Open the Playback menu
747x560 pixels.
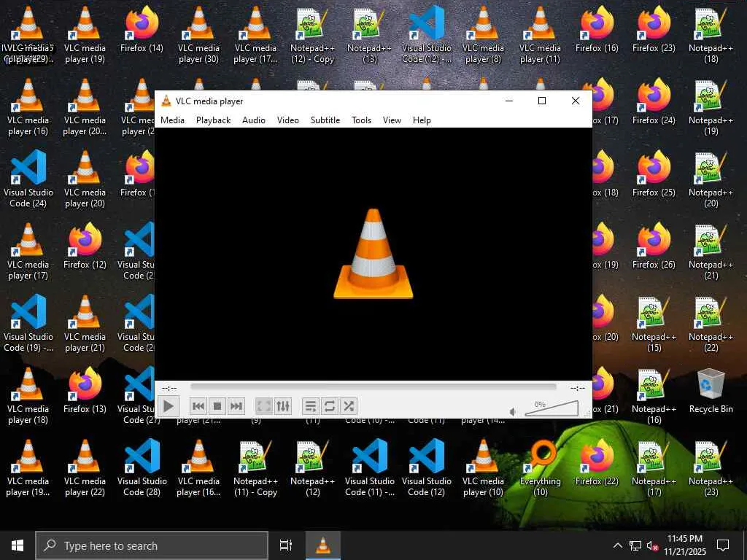(214, 120)
